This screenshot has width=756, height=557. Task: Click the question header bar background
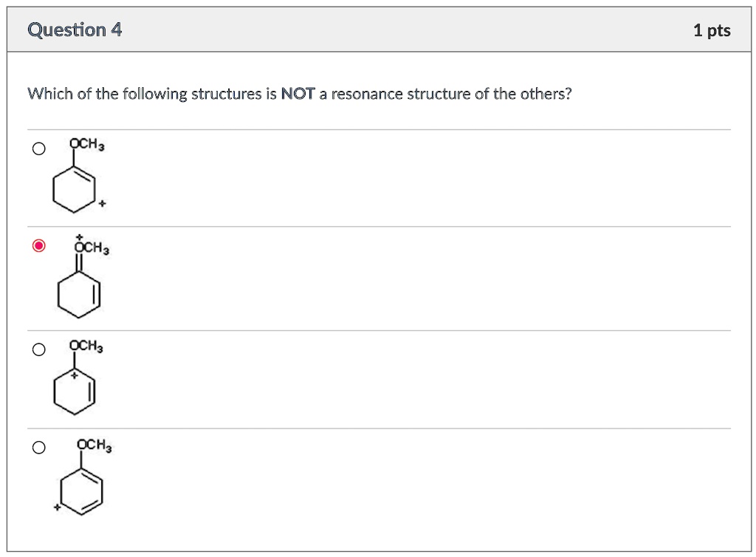369,30
